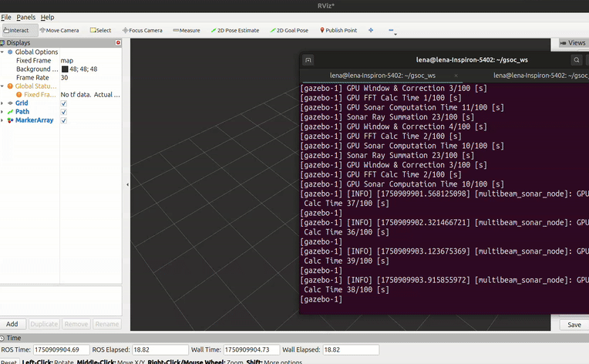
Task: Click the Grid display icon
Action: tap(10, 103)
